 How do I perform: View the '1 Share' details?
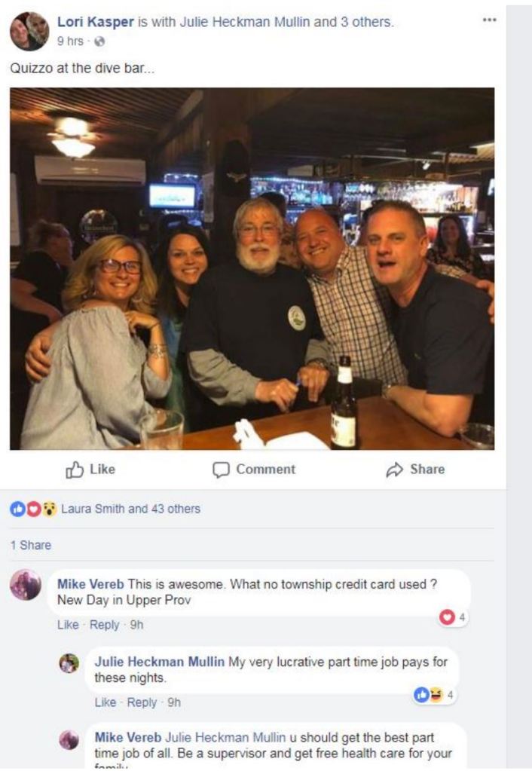(x=30, y=545)
